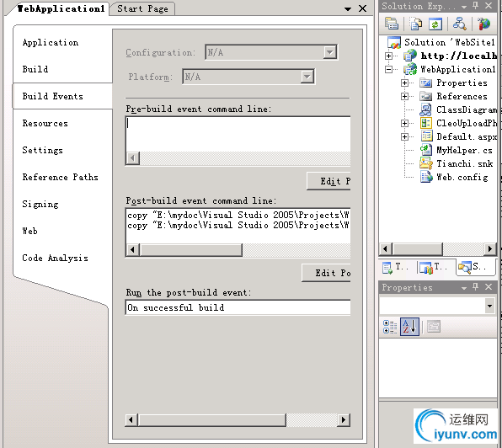Click Edit Post-build button
The width and height of the screenshot is (502, 448).
[326, 273]
